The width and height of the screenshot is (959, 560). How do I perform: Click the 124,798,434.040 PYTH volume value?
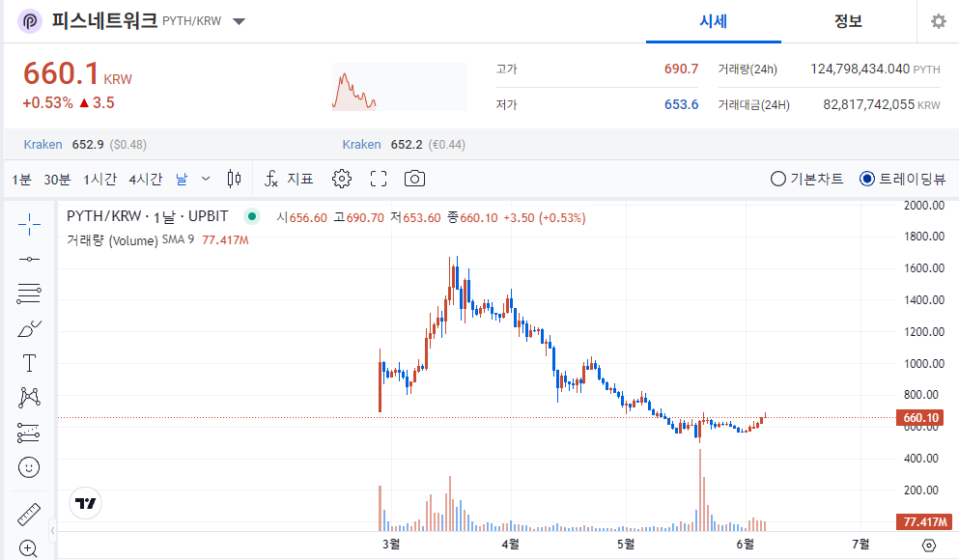coord(875,70)
